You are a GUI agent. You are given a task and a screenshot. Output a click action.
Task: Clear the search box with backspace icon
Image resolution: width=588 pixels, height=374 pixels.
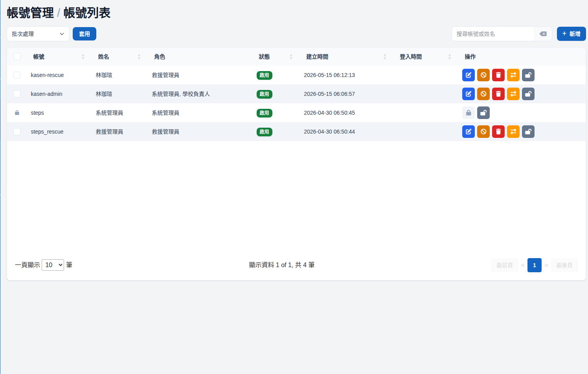[x=543, y=34]
